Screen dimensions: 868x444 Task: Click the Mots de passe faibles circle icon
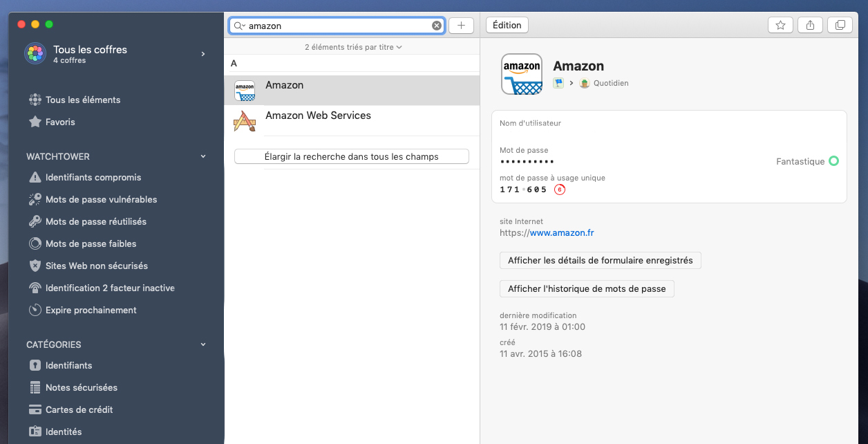pos(35,243)
